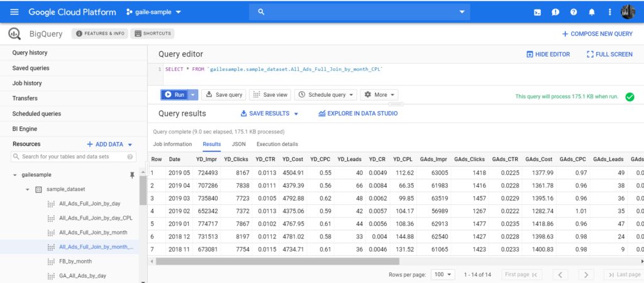Activate the Cloud Shell terminal icon

tap(537, 12)
